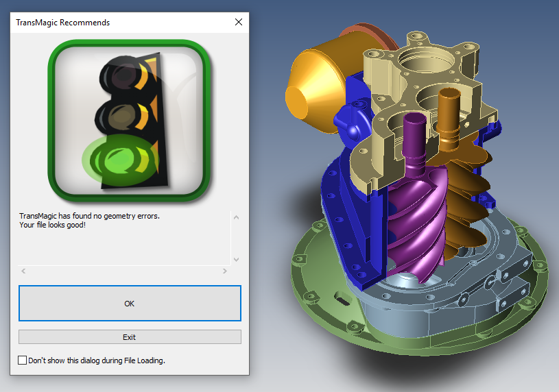559x392 pixels.
Task: Click the green traffic light status icon
Action: point(130,121)
